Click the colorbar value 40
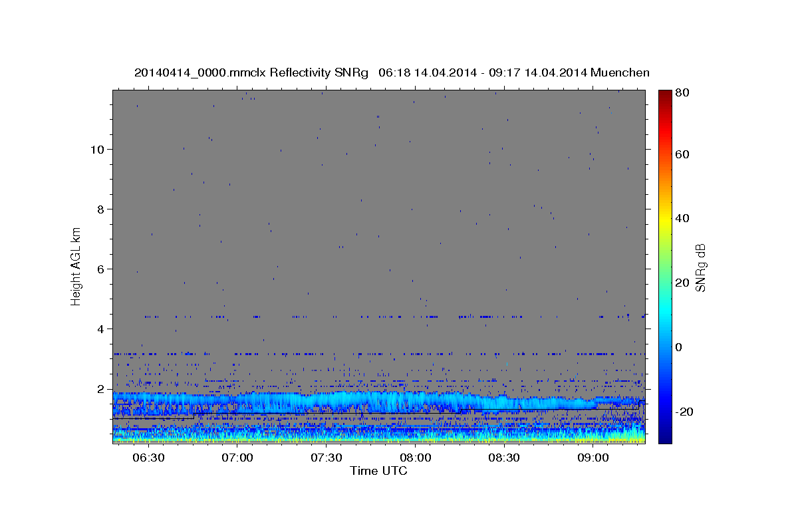Screen dimensions: 798x532 tap(684, 218)
